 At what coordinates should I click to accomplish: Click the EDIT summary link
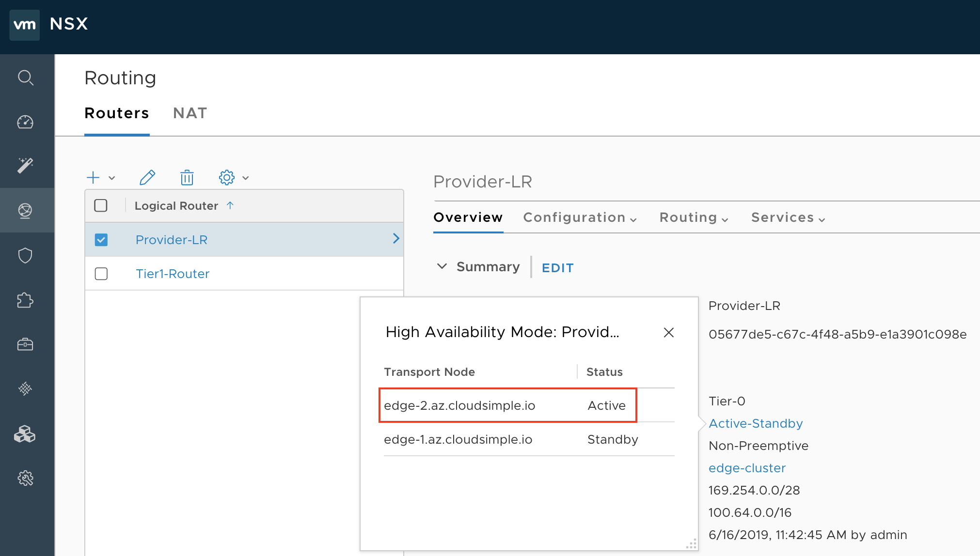558,268
